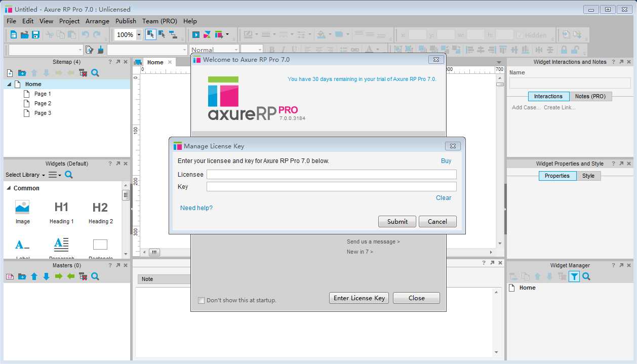Viewport: 637px width, 364px height.
Task: Open the Help menu
Action: (x=190, y=21)
